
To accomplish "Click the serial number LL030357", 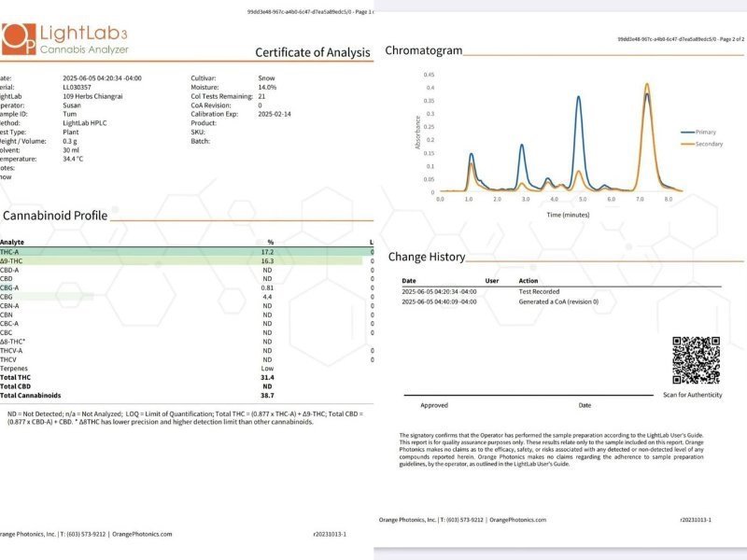I will point(77,87).
